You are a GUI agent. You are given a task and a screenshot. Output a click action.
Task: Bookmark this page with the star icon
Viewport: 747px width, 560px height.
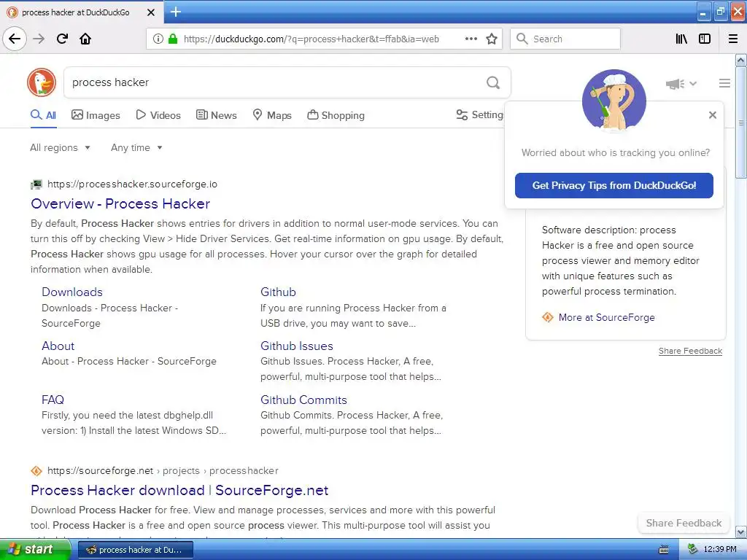pyautogui.click(x=492, y=39)
